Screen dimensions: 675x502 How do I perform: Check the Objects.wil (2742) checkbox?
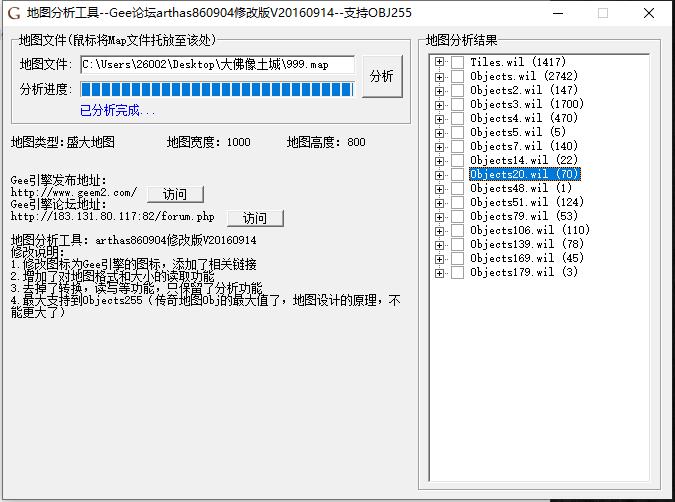(457, 77)
